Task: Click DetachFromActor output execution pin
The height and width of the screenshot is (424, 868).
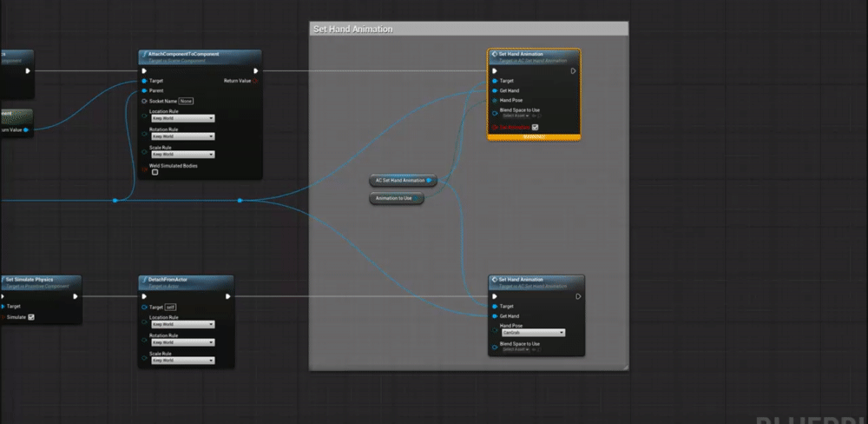Action: pyautogui.click(x=228, y=296)
